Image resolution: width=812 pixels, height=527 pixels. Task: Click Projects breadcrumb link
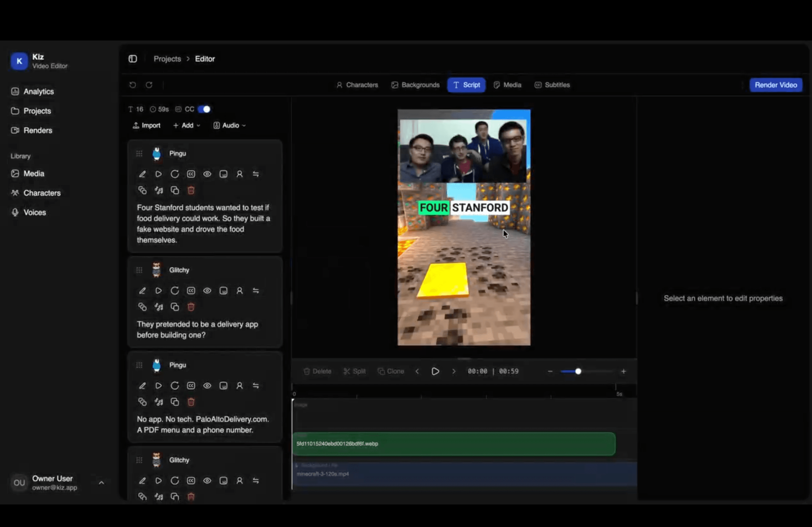click(x=167, y=59)
